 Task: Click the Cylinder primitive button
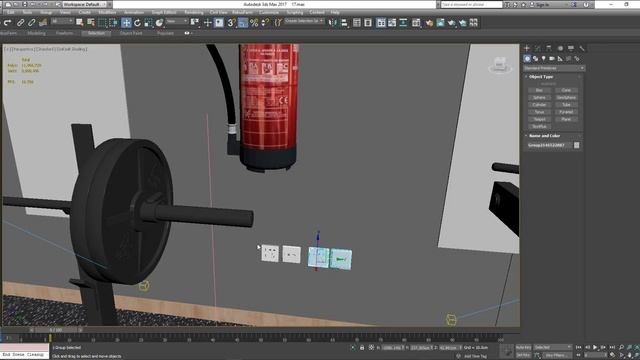pyautogui.click(x=539, y=105)
